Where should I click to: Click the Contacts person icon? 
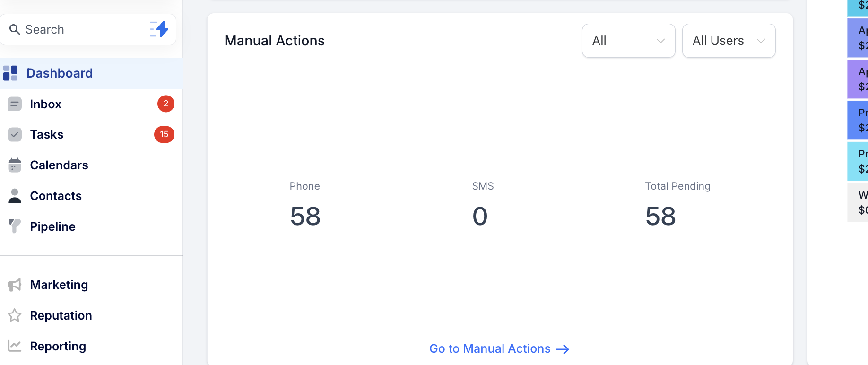point(15,196)
